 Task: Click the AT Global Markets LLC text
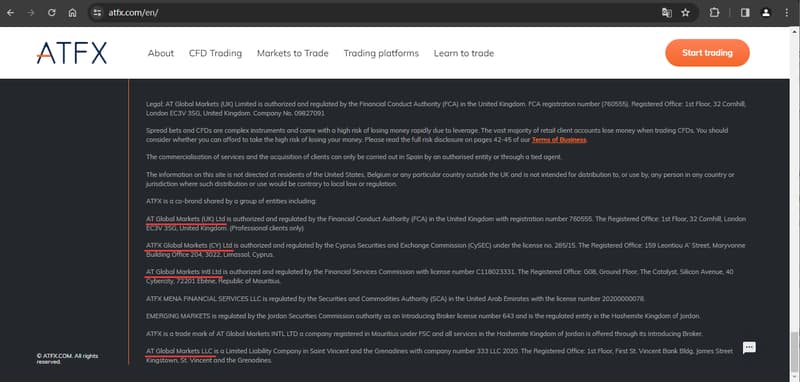(x=179, y=351)
